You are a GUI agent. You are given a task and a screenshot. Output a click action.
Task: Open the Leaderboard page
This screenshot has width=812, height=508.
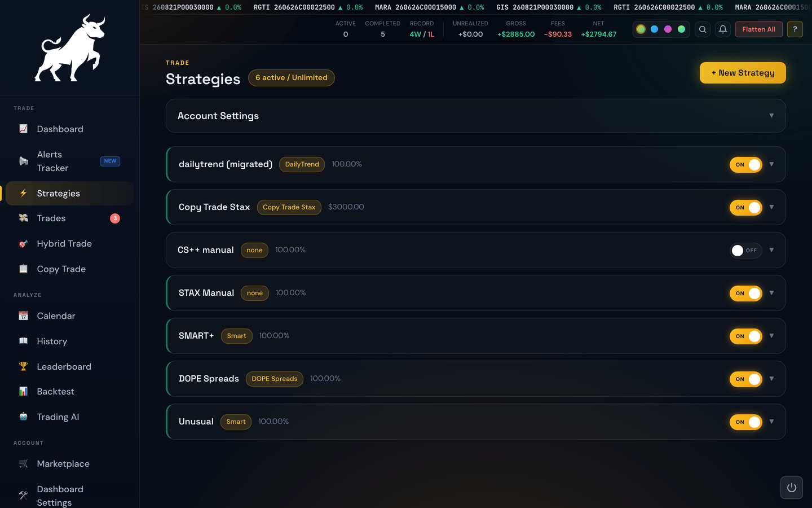coord(69,366)
